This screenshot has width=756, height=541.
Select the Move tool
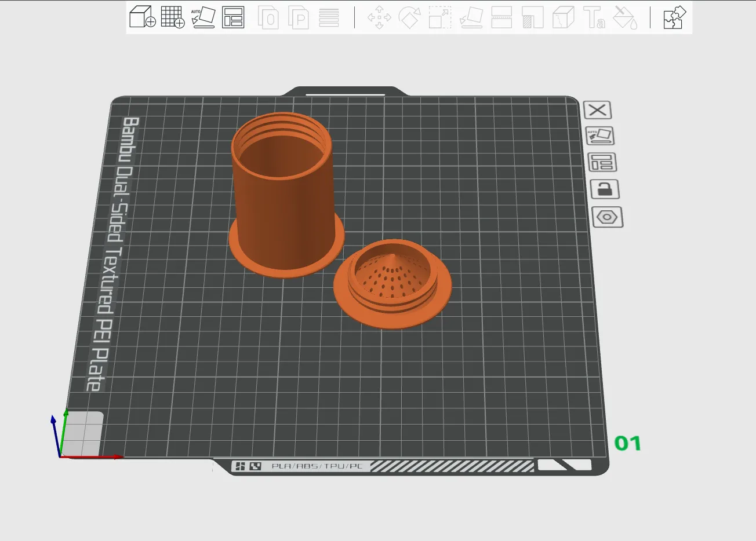pos(379,17)
